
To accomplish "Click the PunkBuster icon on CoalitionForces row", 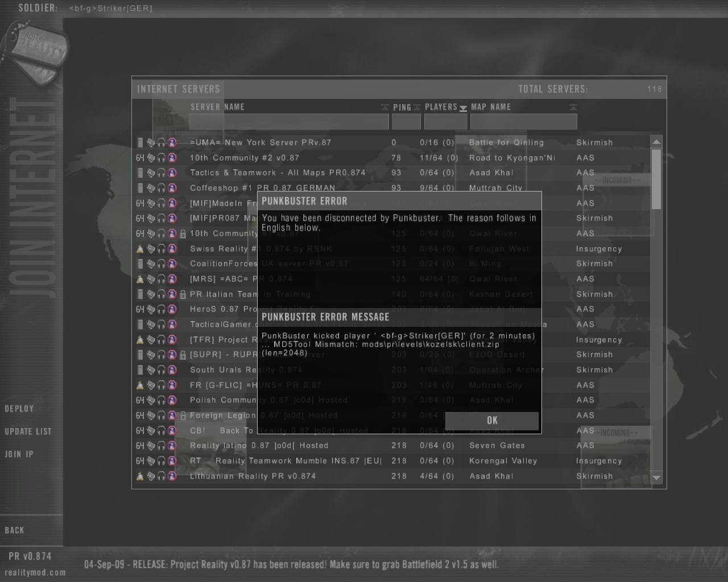I will pyautogui.click(x=151, y=264).
